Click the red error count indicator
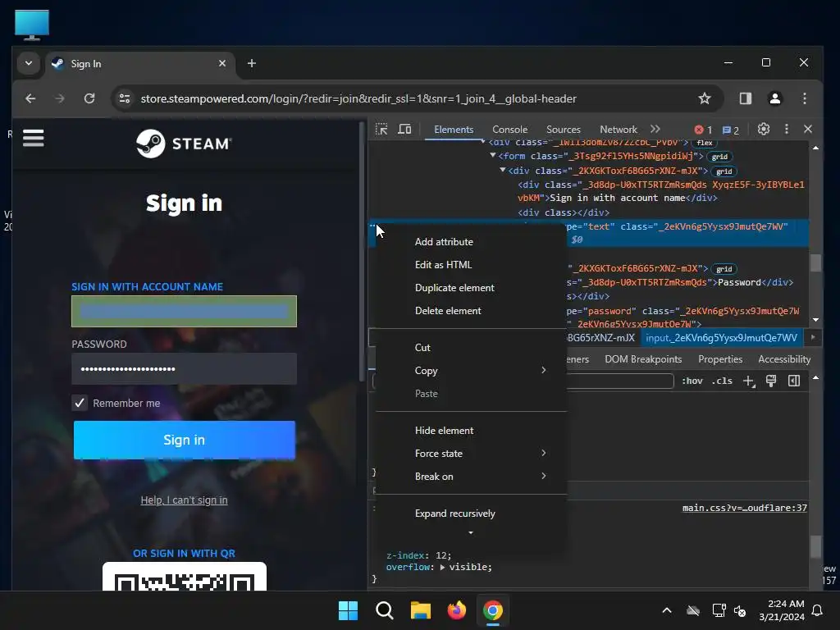The image size is (840, 630). pyautogui.click(x=703, y=130)
